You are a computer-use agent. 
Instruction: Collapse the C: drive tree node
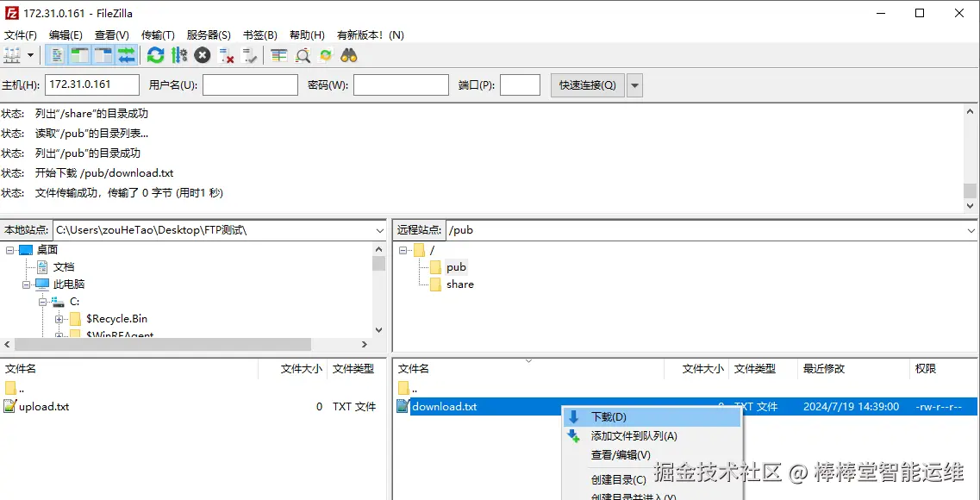42,302
